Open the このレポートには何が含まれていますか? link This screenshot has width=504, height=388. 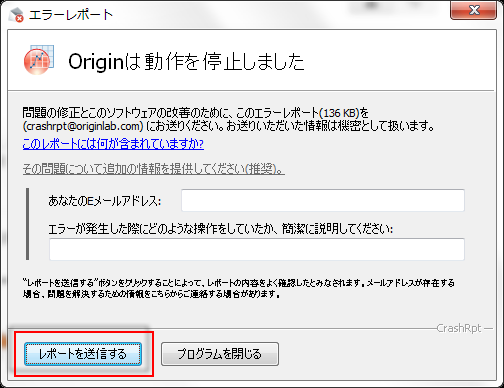tap(113, 144)
